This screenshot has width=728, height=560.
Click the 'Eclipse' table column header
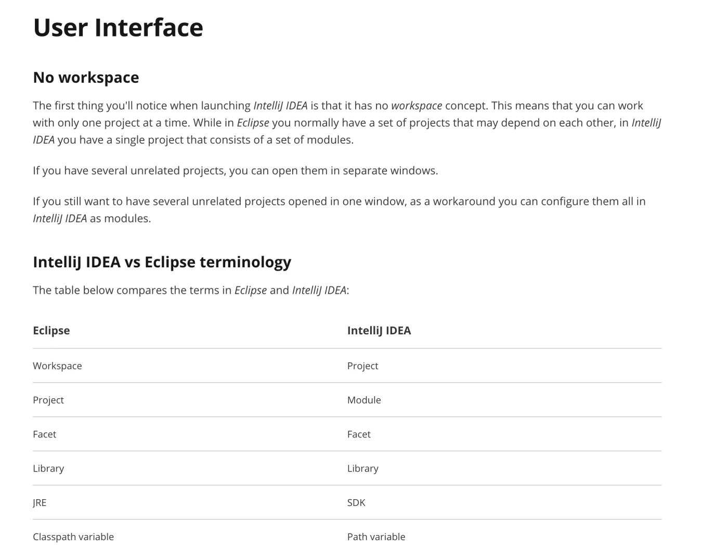tap(51, 331)
